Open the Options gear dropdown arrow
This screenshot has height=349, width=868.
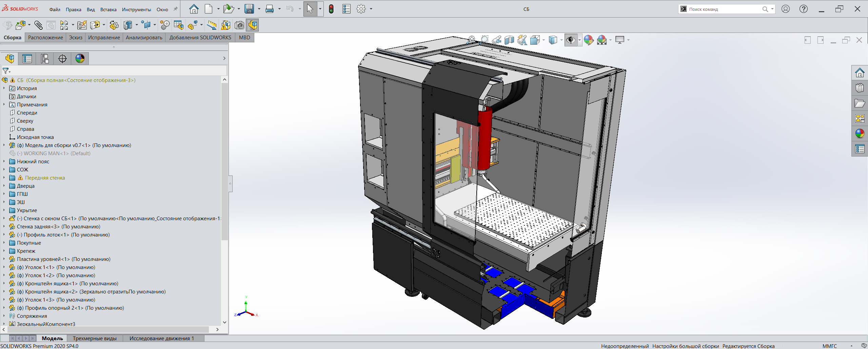pyautogui.click(x=371, y=9)
